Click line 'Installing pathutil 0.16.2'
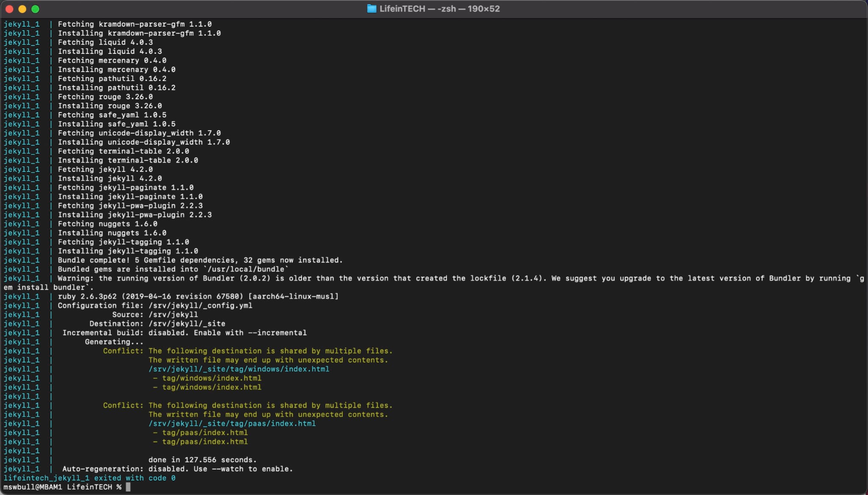Viewport: 868px width, 495px height. (x=117, y=88)
